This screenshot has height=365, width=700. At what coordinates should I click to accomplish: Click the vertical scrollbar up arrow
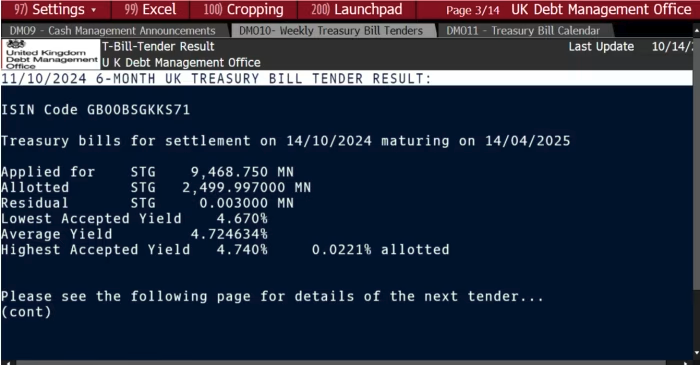(x=696, y=31)
